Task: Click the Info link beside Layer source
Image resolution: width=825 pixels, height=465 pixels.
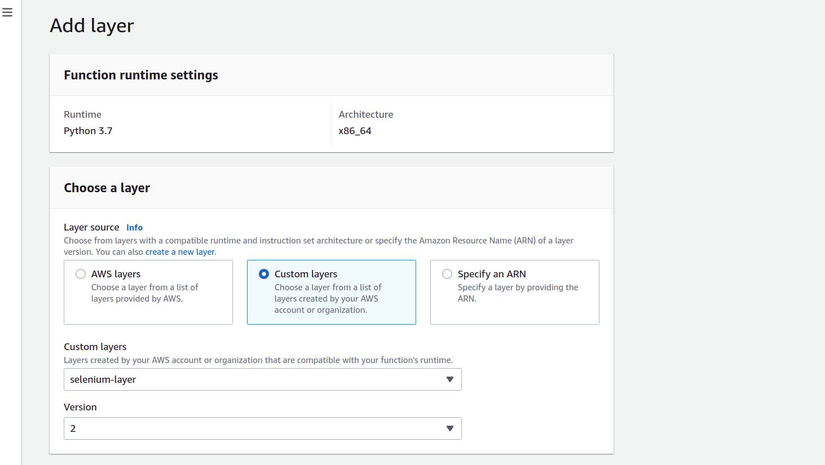Action: 134,228
